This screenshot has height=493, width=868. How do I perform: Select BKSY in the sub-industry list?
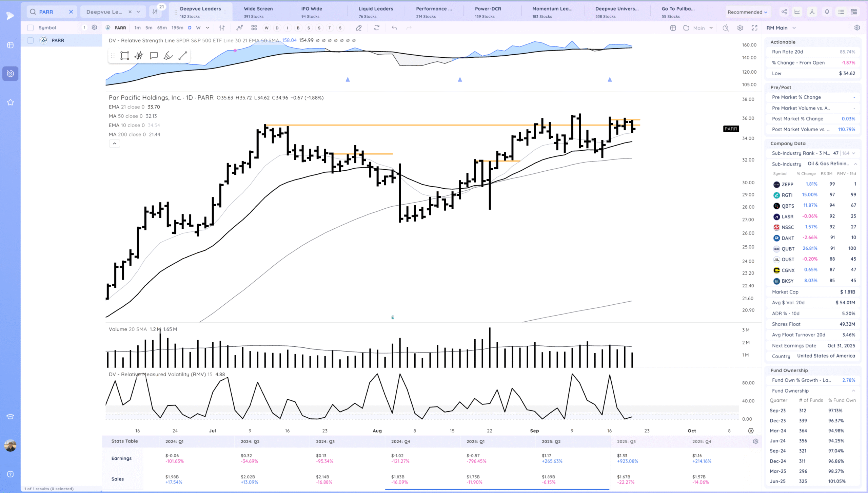[814, 281]
